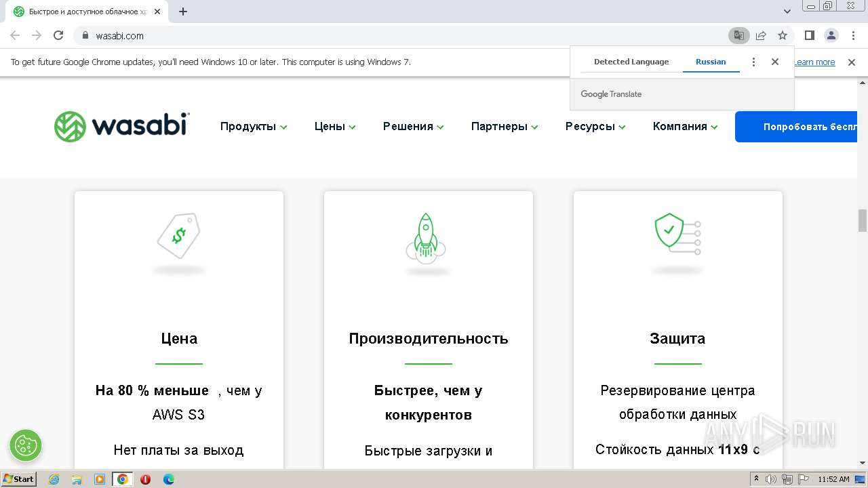
Task: Bookmark this page with the star icon
Action: click(783, 35)
